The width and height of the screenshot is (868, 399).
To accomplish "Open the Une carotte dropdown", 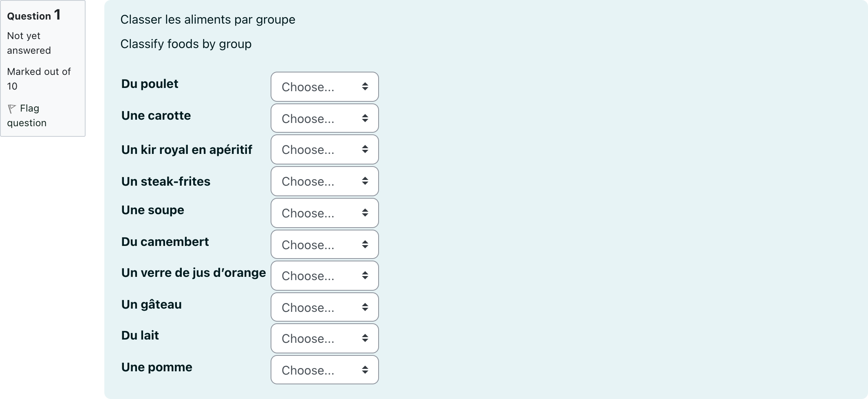I will [x=325, y=118].
